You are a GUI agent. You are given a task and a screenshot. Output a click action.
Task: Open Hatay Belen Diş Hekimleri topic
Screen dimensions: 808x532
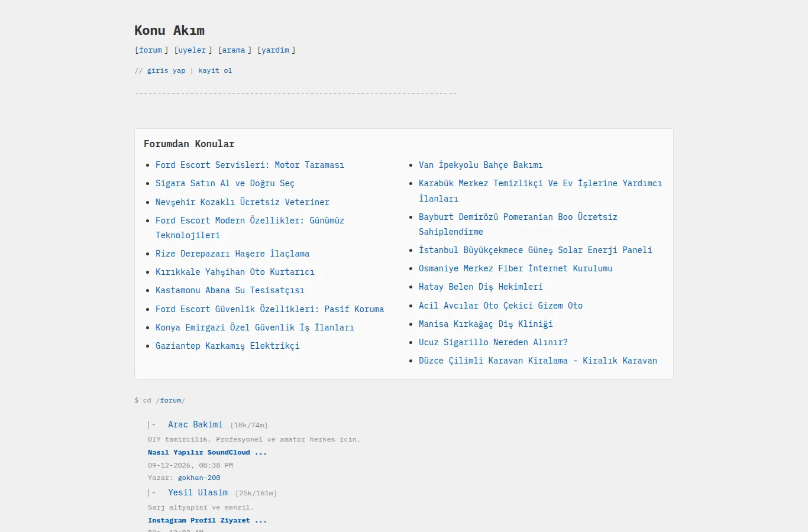pyautogui.click(x=481, y=287)
